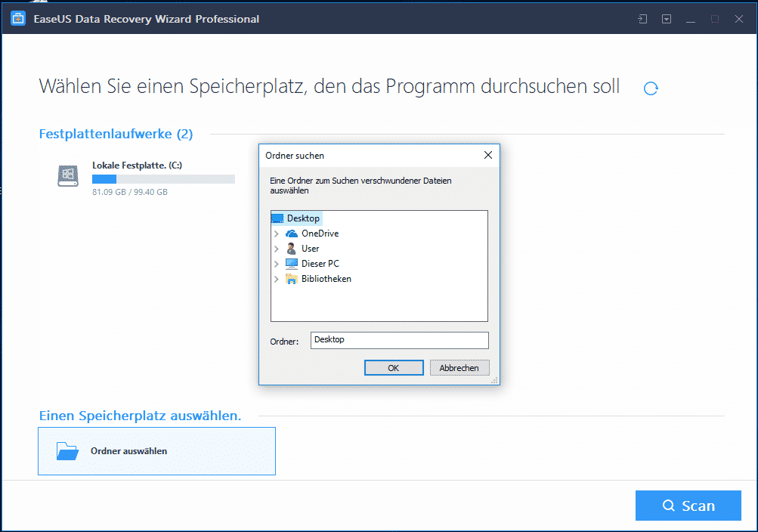Click the refresh drives icon
Screen dimensions: 758x532
pos(651,88)
